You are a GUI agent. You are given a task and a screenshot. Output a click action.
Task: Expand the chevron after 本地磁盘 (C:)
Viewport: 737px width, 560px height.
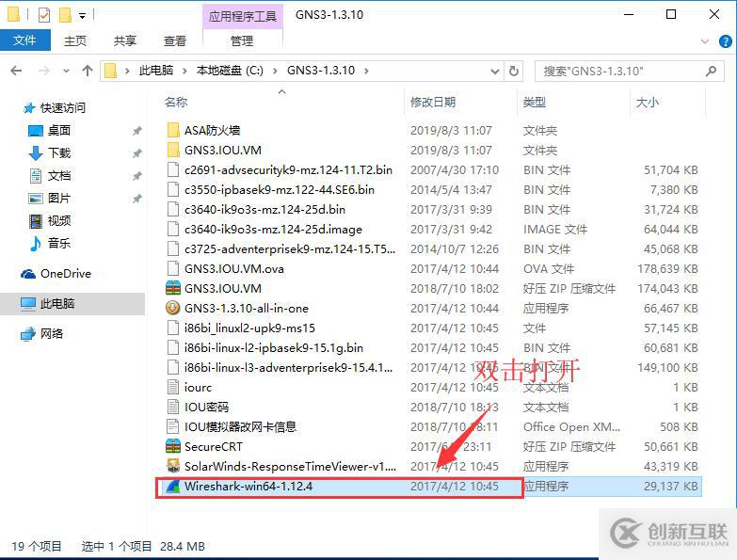[x=275, y=71]
